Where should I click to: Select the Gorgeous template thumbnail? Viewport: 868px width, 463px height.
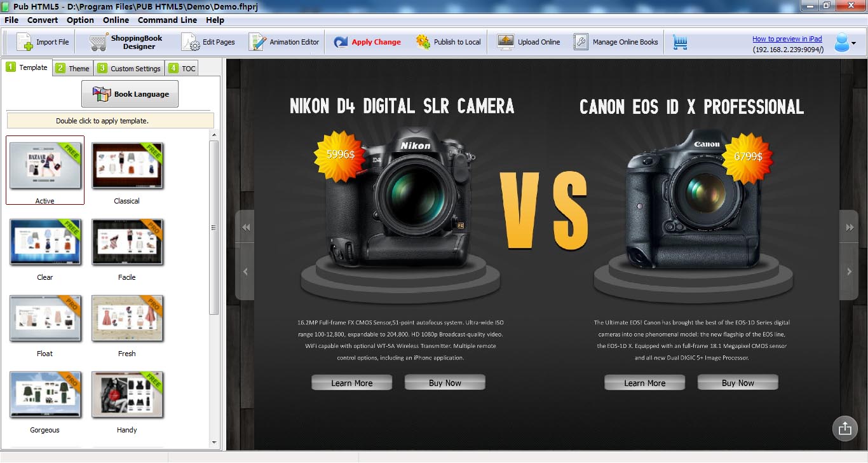click(x=45, y=394)
